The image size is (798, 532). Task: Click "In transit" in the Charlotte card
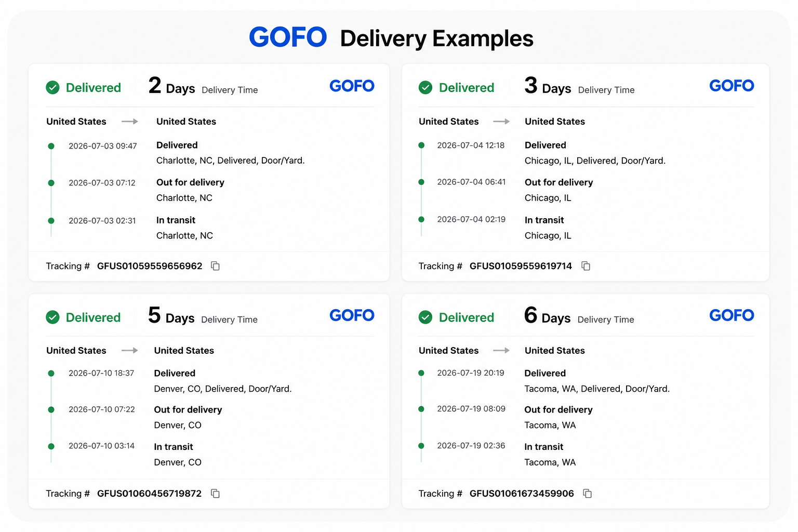[x=176, y=220]
